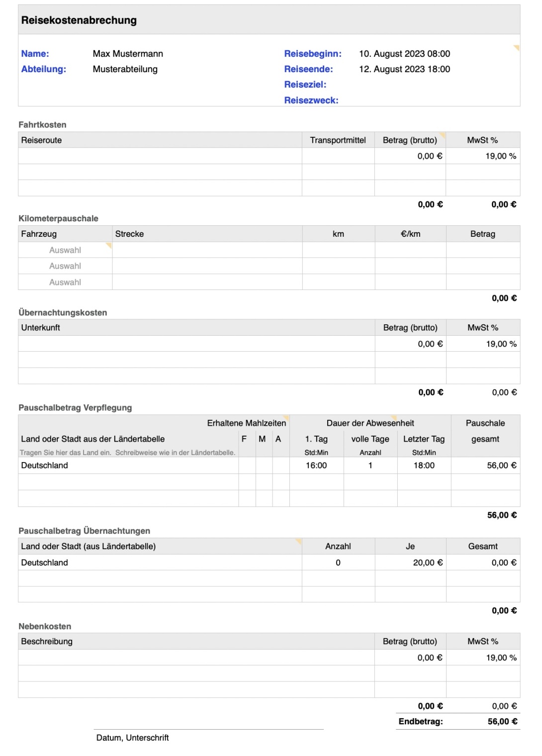Click the Reisebeginn date value
This screenshot has height=756, width=542.
(404, 54)
